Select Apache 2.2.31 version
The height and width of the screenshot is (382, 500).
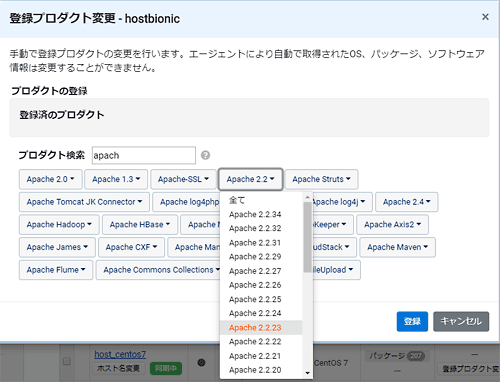pyautogui.click(x=261, y=243)
